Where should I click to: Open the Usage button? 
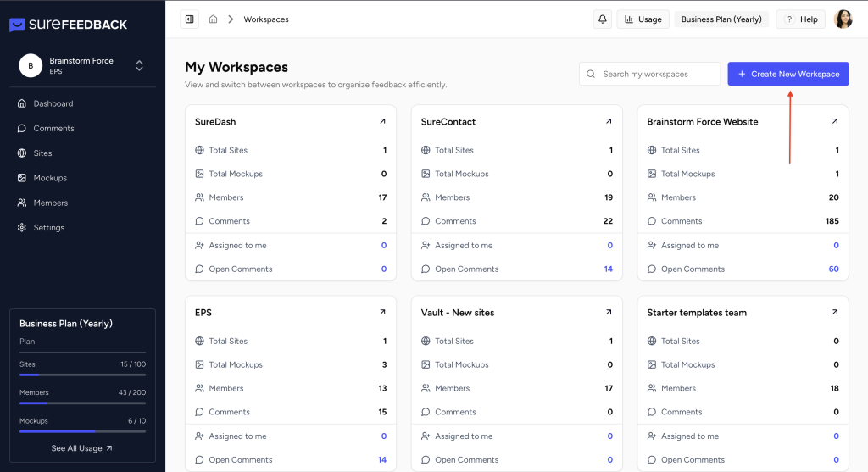(643, 19)
